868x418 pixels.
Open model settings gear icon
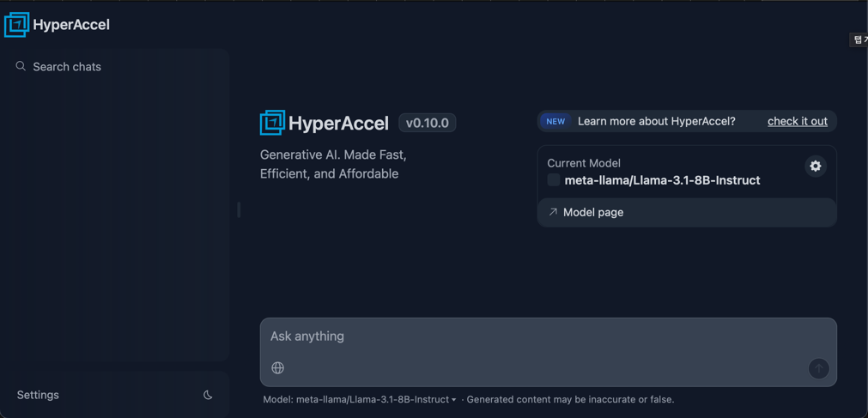pyautogui.click(x=816, y=167)
